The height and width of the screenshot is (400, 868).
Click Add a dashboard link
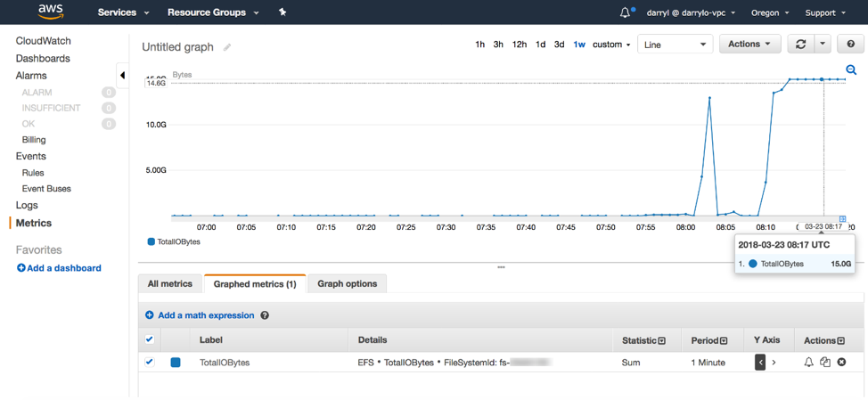pos(63,268)
